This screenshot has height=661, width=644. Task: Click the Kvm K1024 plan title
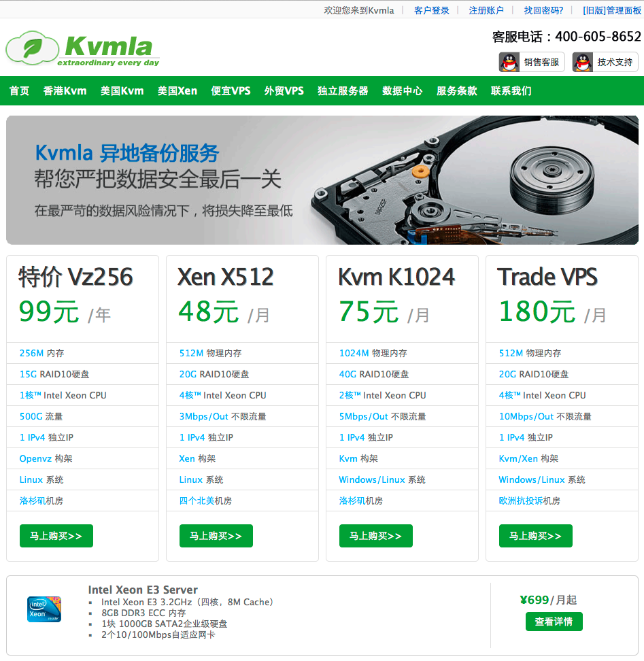(396, 277)
